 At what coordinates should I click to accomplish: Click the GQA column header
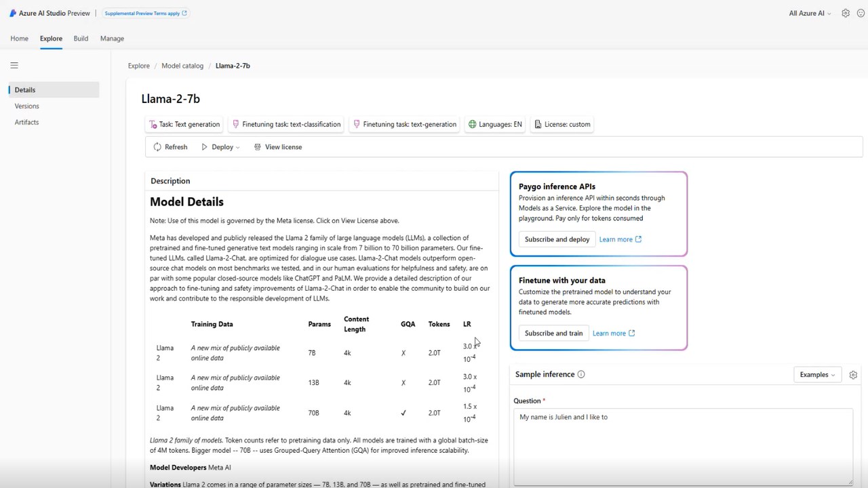408,324
